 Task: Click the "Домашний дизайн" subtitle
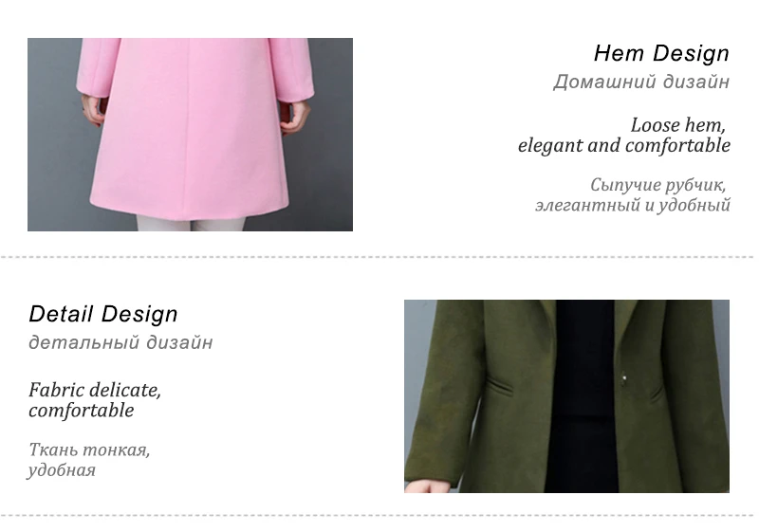click(x=641, y=82)
